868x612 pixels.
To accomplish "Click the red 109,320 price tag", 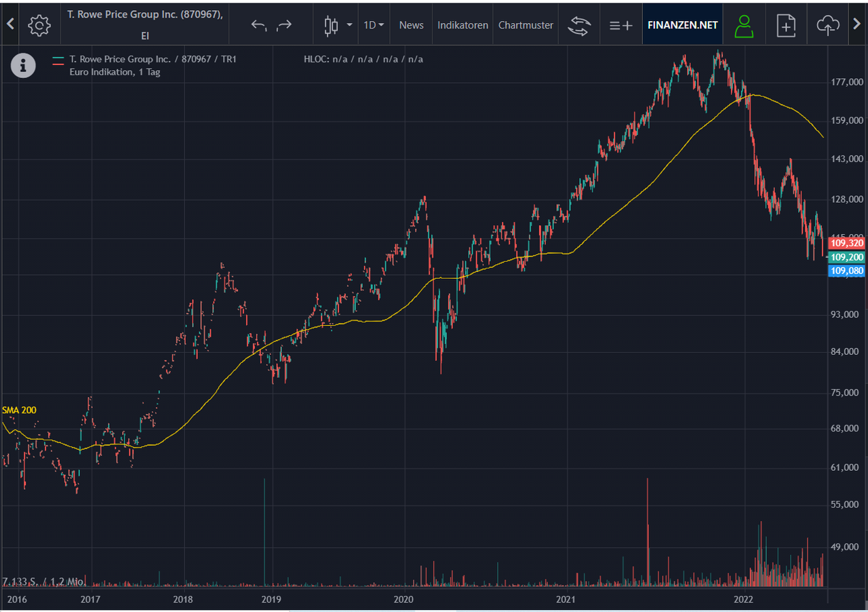I will [x=846, y=243].
